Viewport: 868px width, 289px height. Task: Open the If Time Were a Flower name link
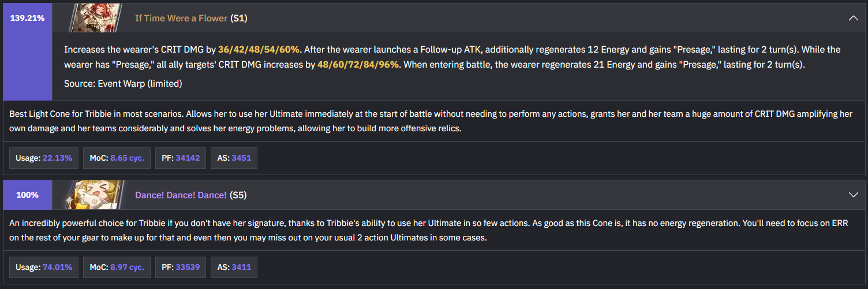pyautogui.click(x=181, y=18)
